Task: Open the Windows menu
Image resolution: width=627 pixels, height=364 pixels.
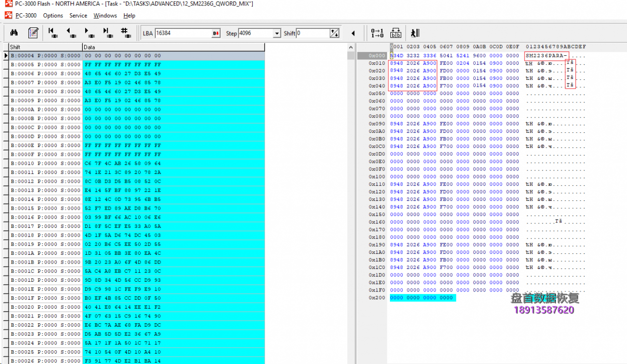Action: point(105,15)
